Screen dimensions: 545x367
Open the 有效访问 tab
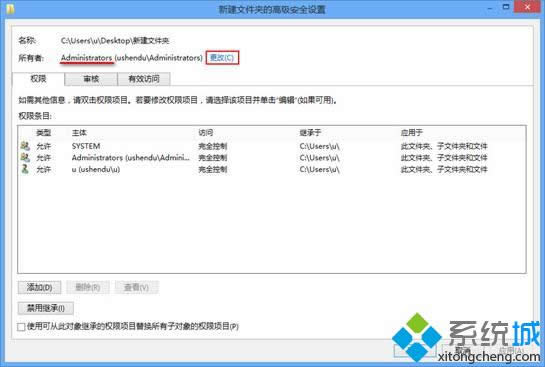tap(144, 79)
